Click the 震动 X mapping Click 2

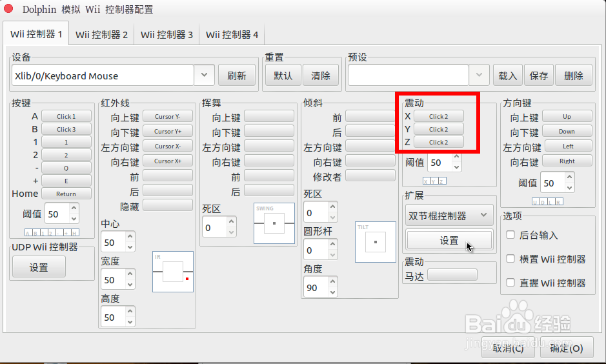(x=439, y=116)
